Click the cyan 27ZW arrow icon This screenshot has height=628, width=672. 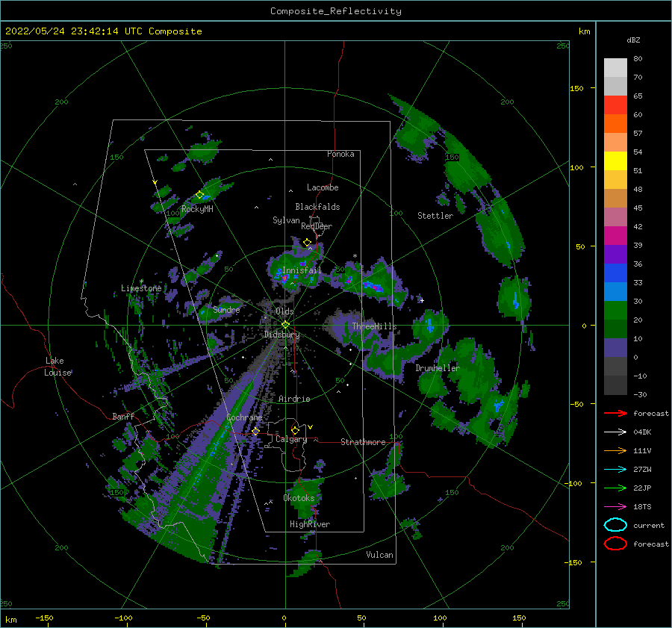click(615, 470)
